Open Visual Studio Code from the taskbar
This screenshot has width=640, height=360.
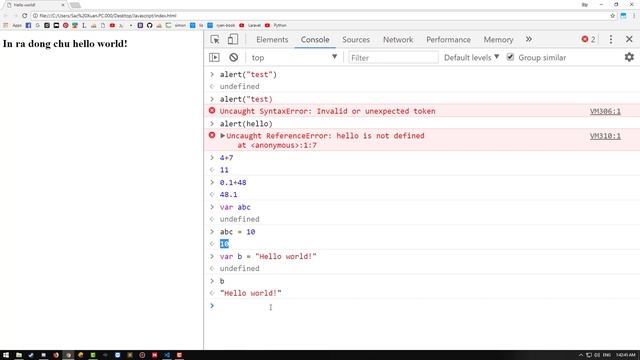167,355
